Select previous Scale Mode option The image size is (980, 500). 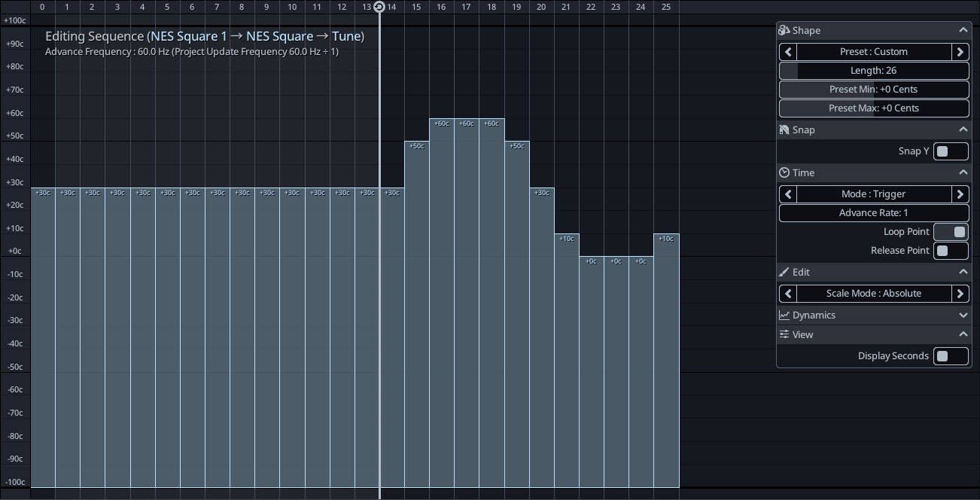[x=788, y=294]
